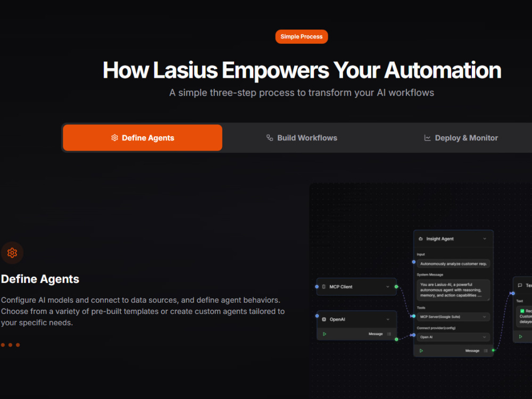Open the Open AI provider dropdown
This screenshot has height=399, width=532.
453,337
